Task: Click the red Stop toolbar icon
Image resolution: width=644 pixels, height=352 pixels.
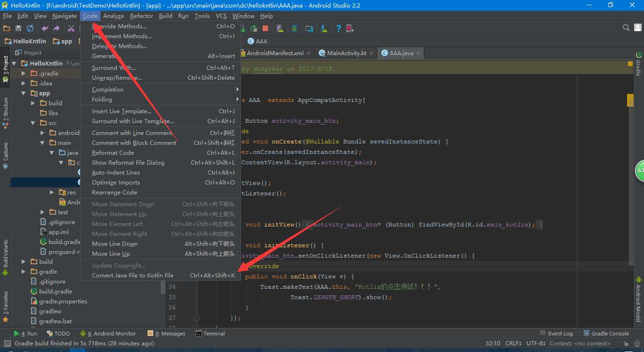Action: tap(265, 28)
